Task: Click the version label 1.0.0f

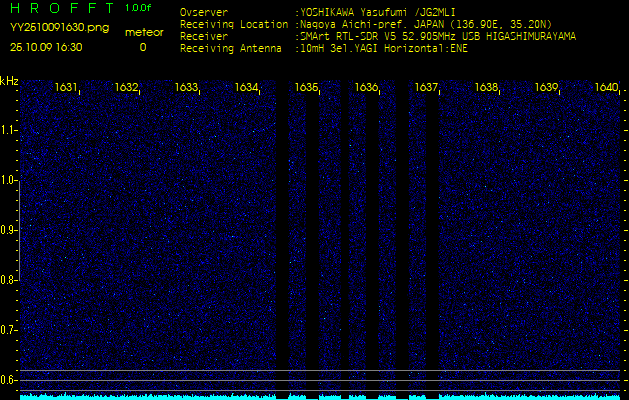Action: (x=138, y=8)
